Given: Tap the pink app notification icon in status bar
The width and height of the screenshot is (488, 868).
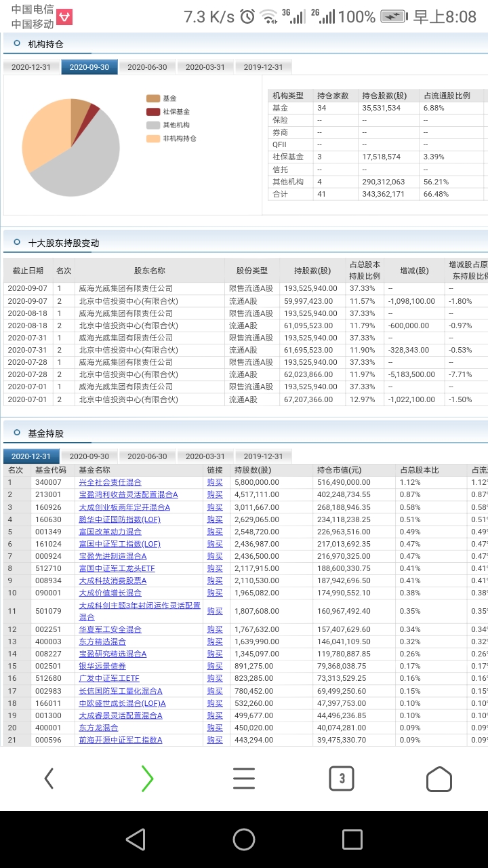Looking at the screenshot, I should [x=64, y=17].
